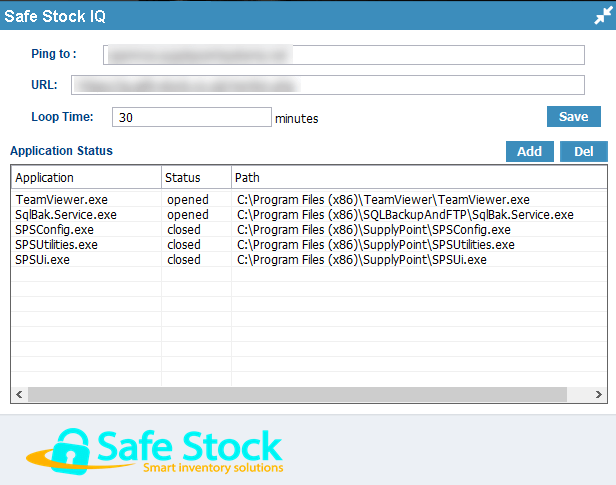Select the SPSUtilities.exe application entry
The height and width of the screenshot is (485, 616).
pos(57,245)
